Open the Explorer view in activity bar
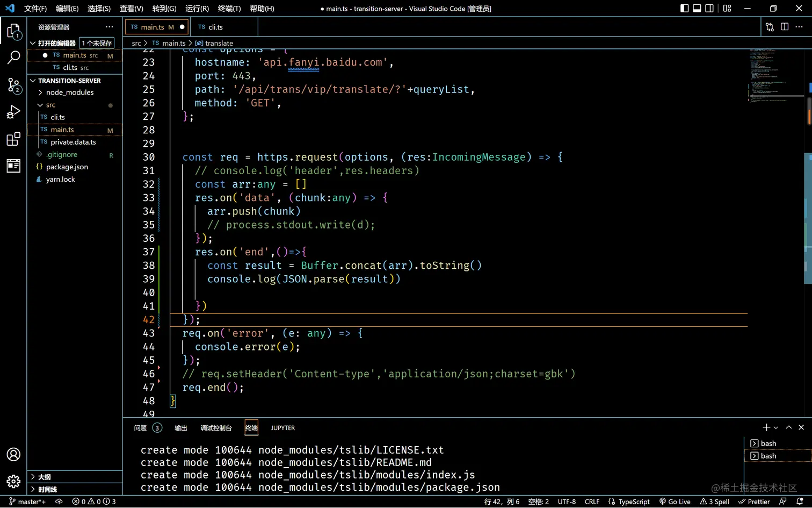The height and width of the screenshot is (508, 812). point(13,31)
